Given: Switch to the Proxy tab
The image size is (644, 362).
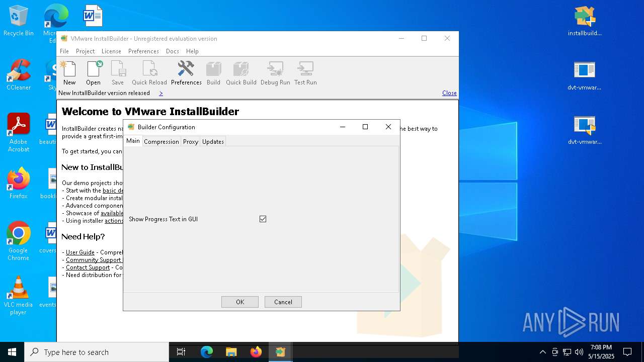Looking at the screenshot, I should click(x=191, y=142).
